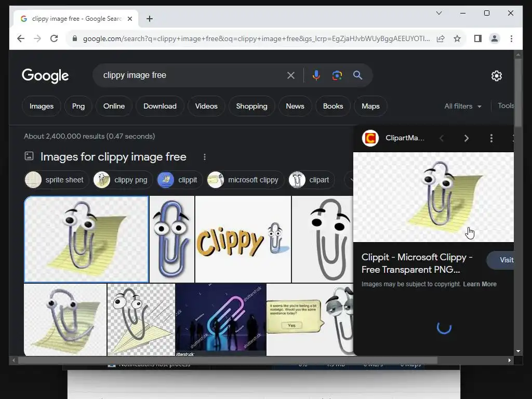This screenshot has height=399, width=532.
Task: Open the 'Learn More' copyright link
Action: [x=480, y=284]
